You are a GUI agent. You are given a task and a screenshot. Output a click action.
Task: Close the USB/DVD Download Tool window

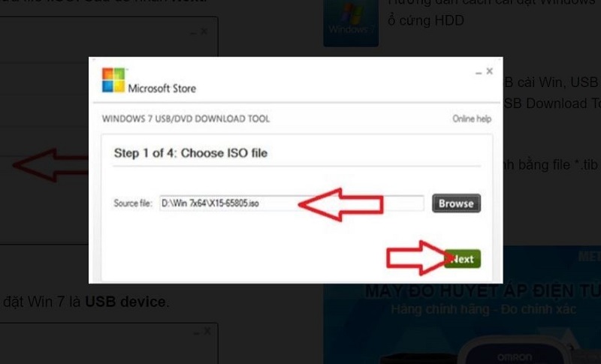tap(490, 71)
